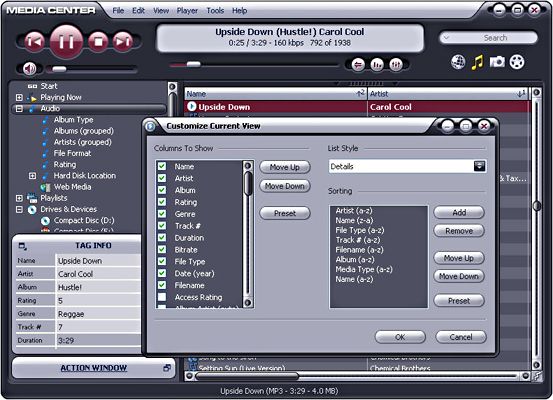Open the web media globe icon

coord(458,62)
